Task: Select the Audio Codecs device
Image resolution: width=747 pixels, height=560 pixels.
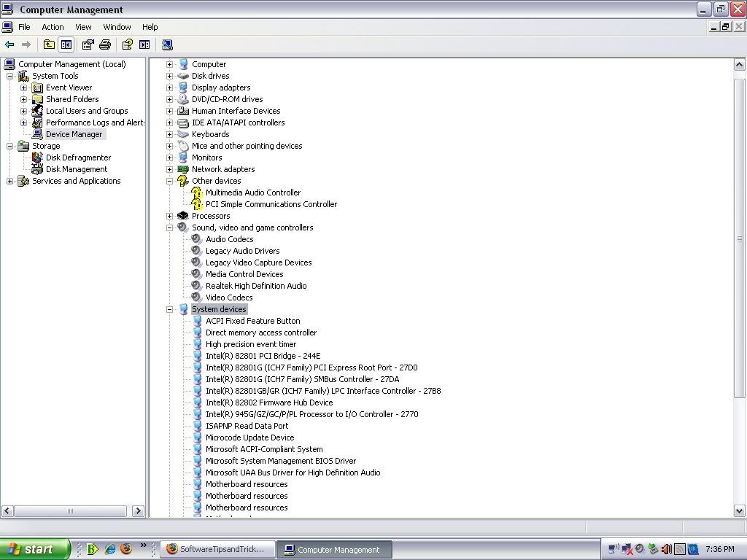Action: click(229, 239)
